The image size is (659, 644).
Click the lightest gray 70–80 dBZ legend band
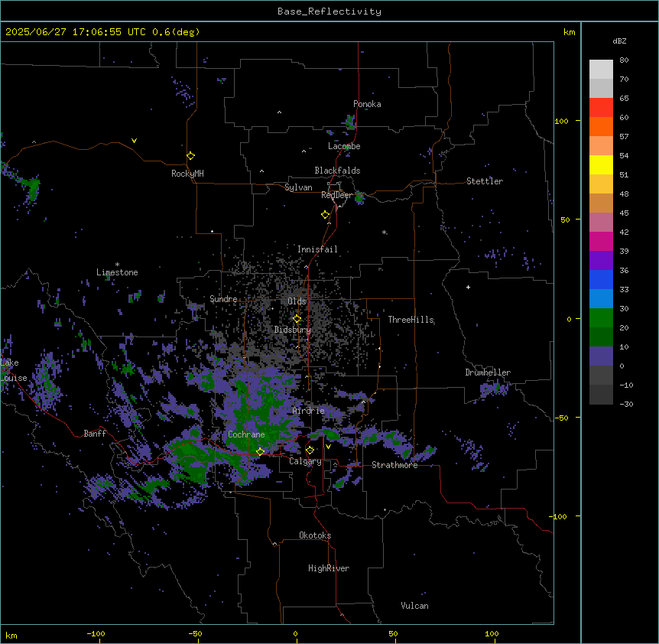coord(601,70)
